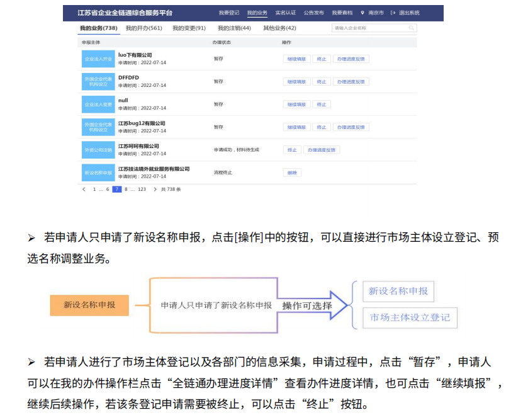
Task: Click the 江苏省企业全链通综合服务平台 title
Action: pyautogui.click(x=125, y=13)
